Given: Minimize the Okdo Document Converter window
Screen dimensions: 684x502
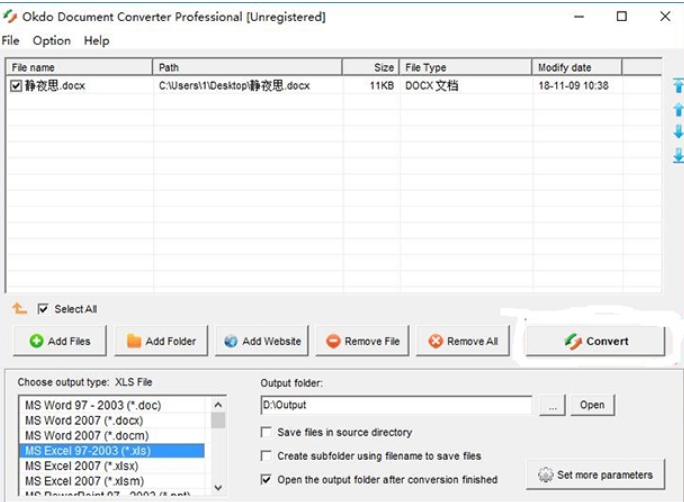Looking at the screenshot, I should point(579,17).
